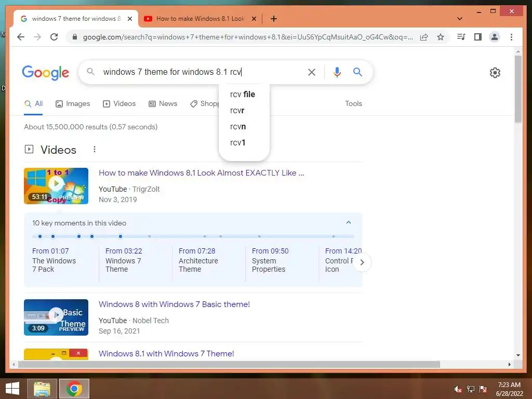Click the horizontal scrollbar thumb
Screen dimensions: 532x399
click(229, 364)
